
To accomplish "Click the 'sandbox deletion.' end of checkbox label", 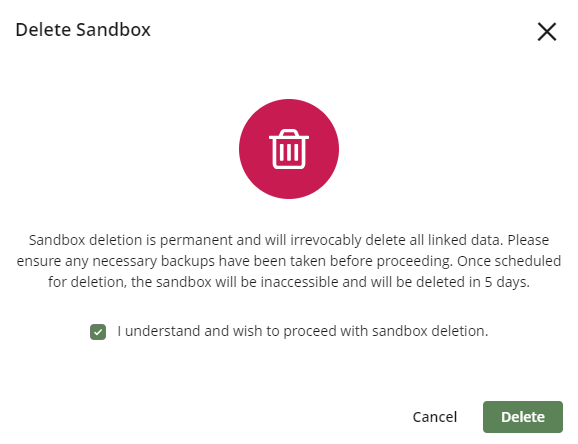I will pos(430,331).
